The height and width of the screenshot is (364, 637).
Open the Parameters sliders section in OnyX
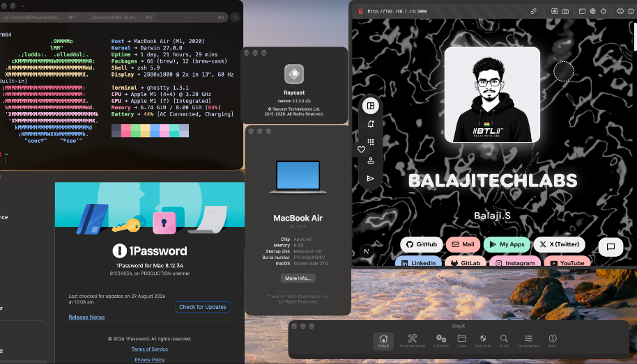tap(528, 340)
